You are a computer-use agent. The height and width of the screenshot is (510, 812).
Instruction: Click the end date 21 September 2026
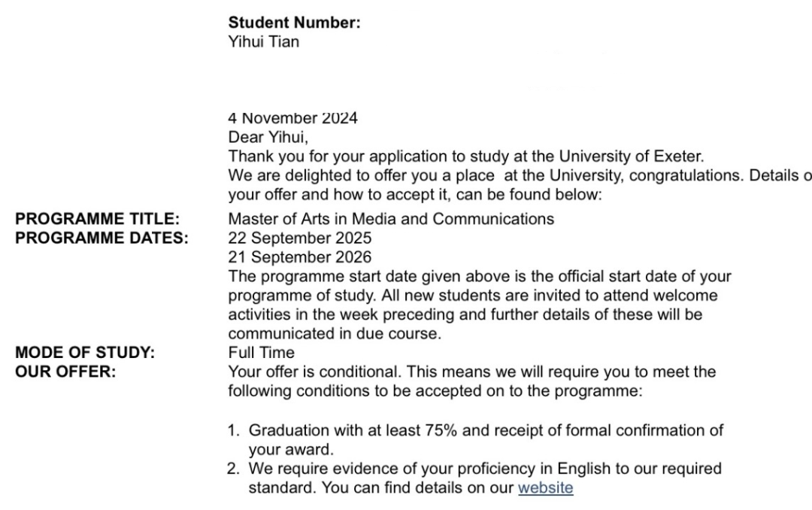click(x=299, y=257)
